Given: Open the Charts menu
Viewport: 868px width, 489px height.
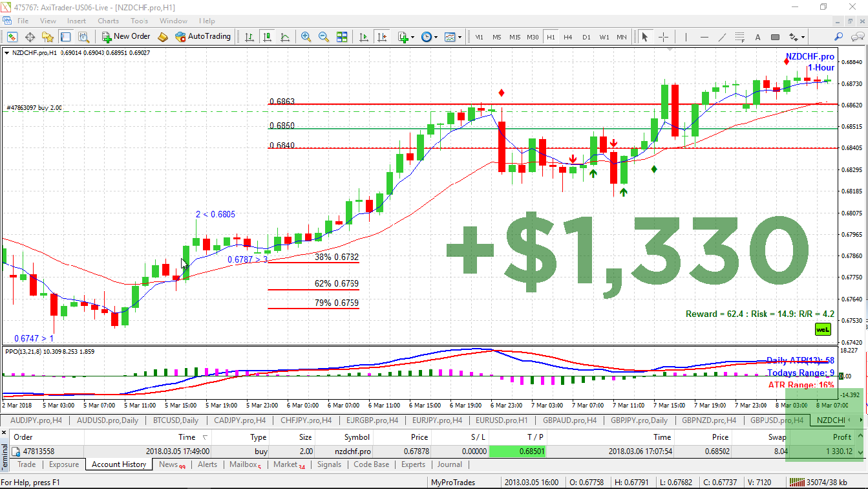Looking at the screenshot, I should coord(109,21).
